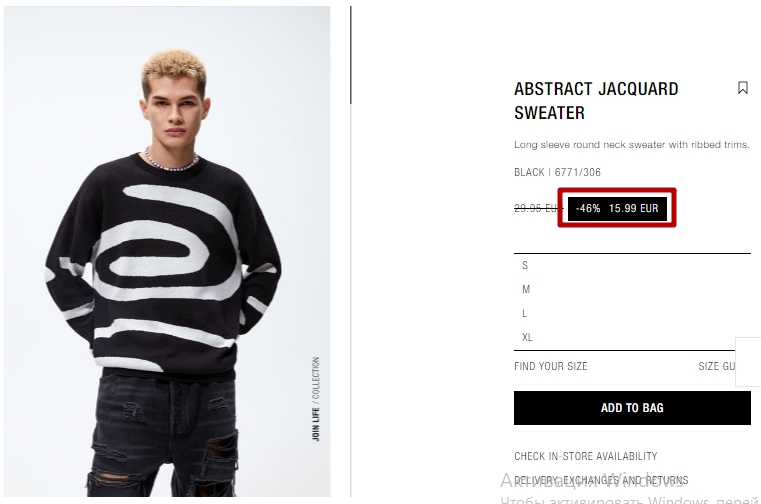Screen dimensions: 761x504
Task: Open the FIND YOUR SIZE helper
Action: [550, 366]
